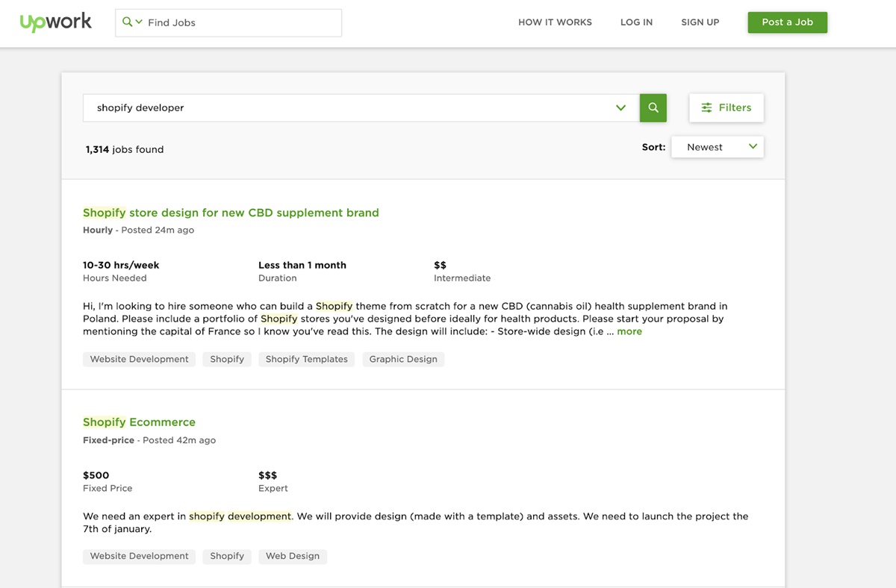Image resolution: width=896 pixels, height=588 pixels.
Task: Click the Filters sliders icon
Action: [x=706, y=107]
